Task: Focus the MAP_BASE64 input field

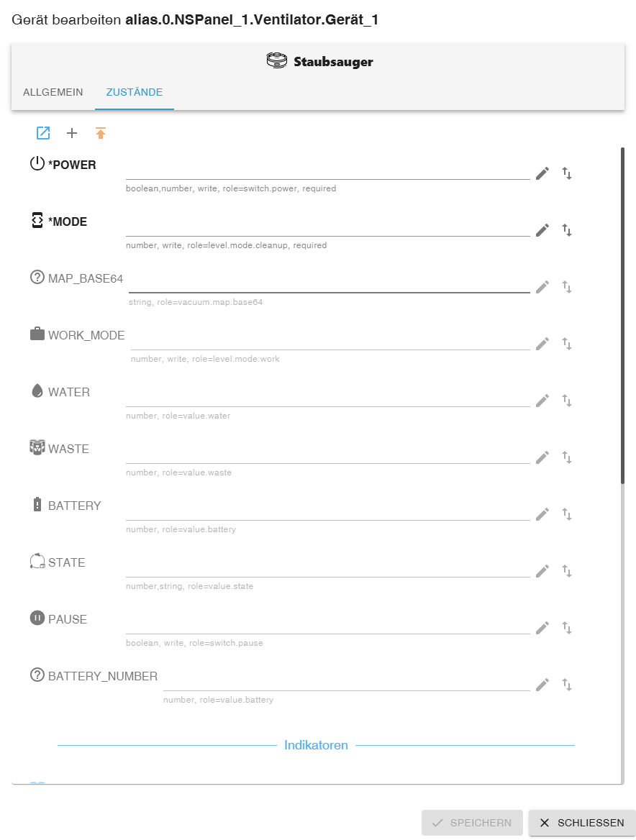Action: (329, 284)
